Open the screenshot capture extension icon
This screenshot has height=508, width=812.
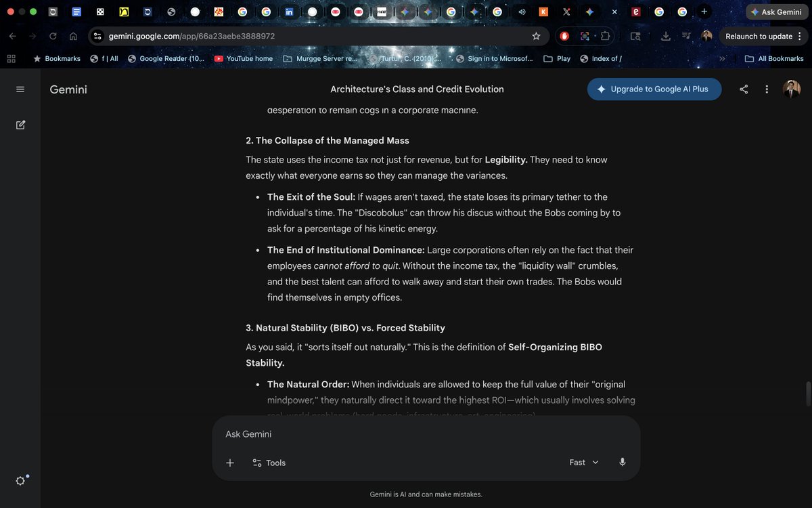[585, 36]
